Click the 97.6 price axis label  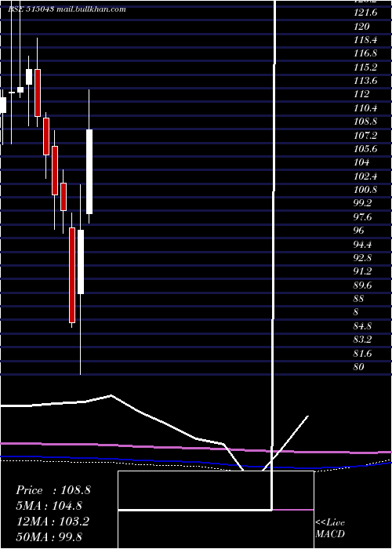363,217
